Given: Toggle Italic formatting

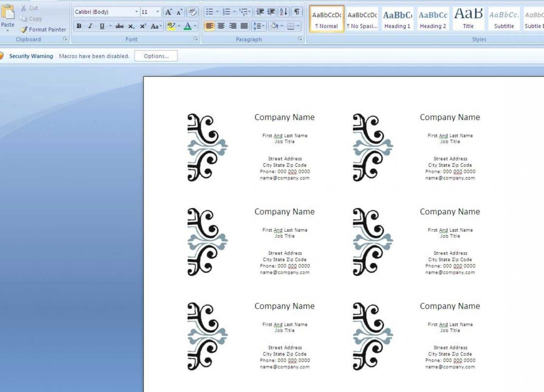Looking at the screenshot, I should pyautogui.click(x=90, y=26).
